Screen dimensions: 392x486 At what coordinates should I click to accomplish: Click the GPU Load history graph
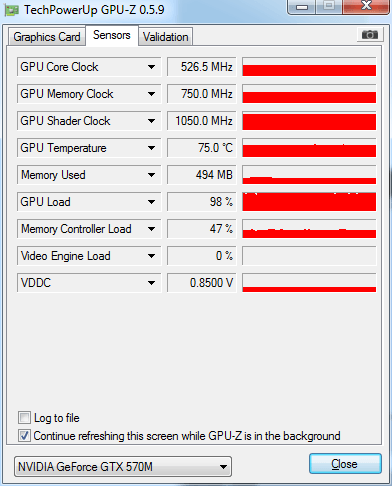309,202
